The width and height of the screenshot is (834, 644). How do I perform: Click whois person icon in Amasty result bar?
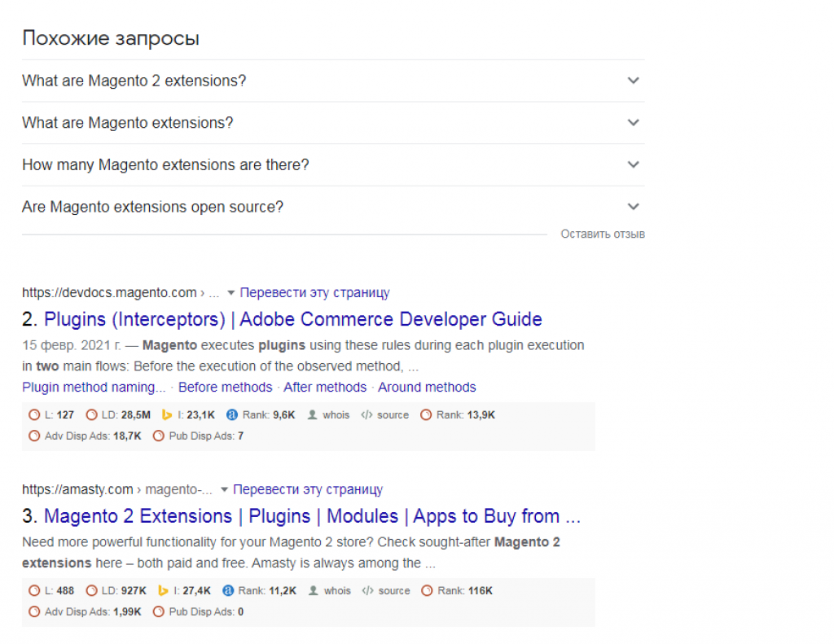click(x=314, y=591)
